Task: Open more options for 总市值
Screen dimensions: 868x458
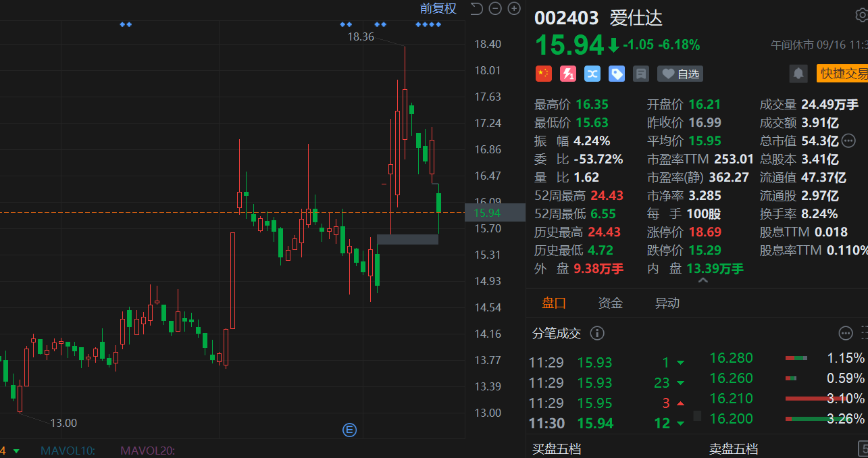Action: click(848, 141)
